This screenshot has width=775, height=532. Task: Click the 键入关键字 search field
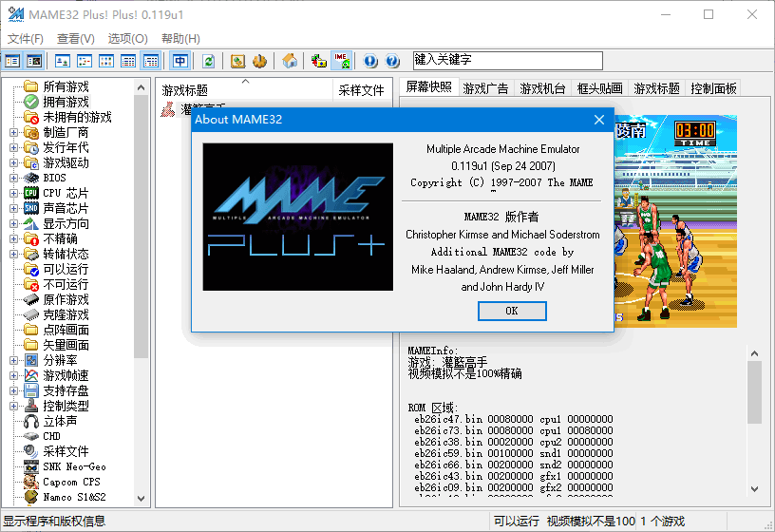click(508, 60)
